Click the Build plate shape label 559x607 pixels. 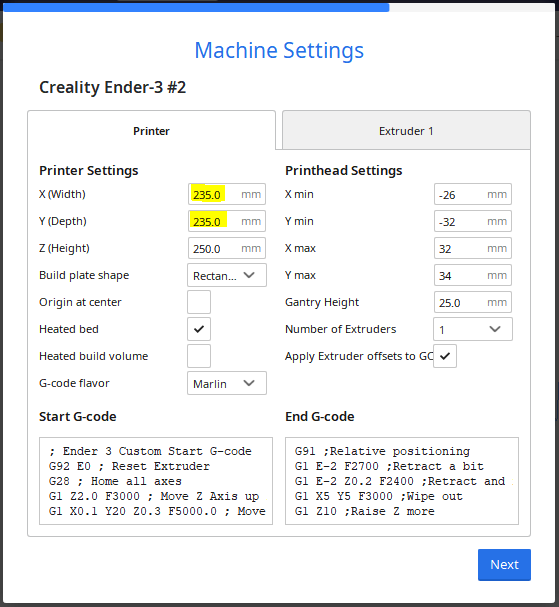[84, 275]
